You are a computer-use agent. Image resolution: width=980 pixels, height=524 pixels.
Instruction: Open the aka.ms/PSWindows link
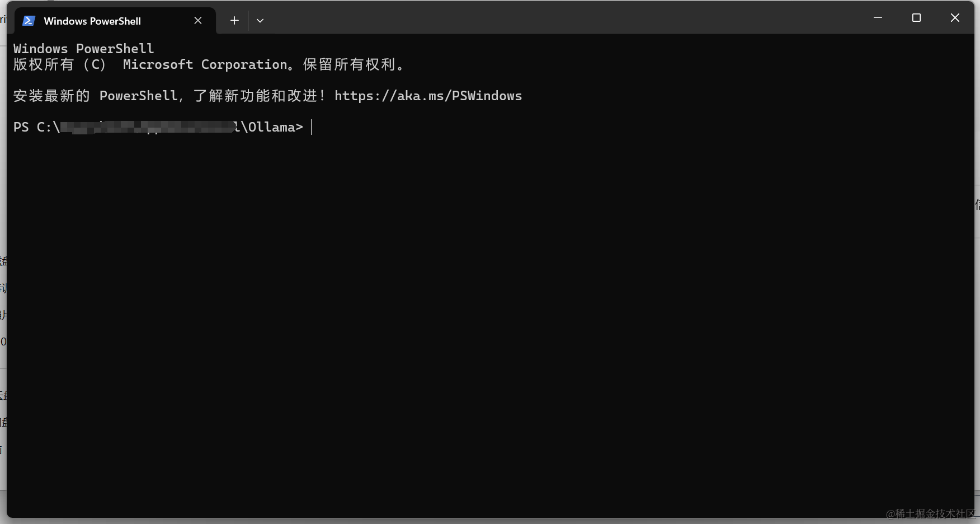(x=428, y=96)
